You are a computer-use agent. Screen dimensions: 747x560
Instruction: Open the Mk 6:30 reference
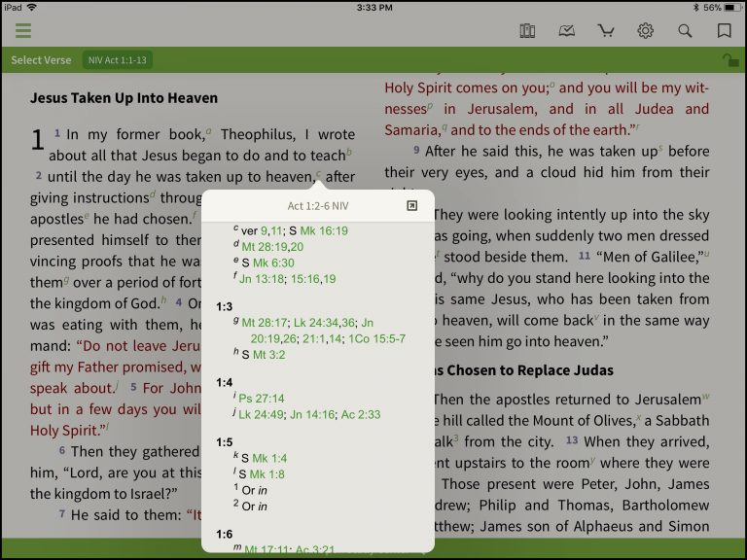click(273, 262)
